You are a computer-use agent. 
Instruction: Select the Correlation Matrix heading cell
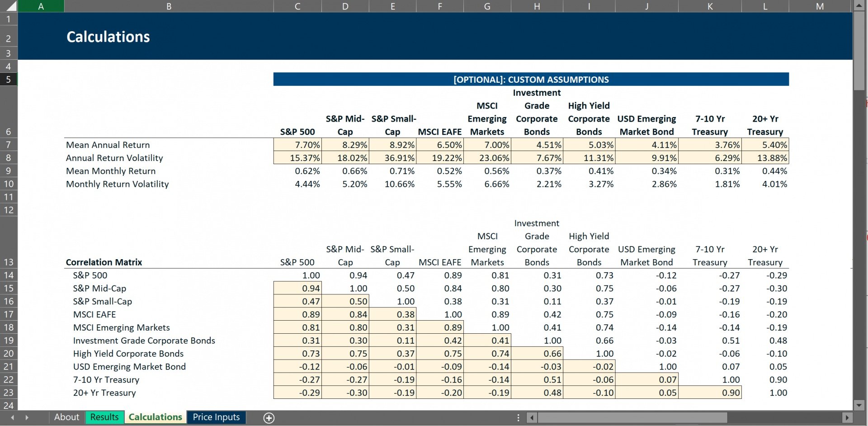tap(104, 262)
